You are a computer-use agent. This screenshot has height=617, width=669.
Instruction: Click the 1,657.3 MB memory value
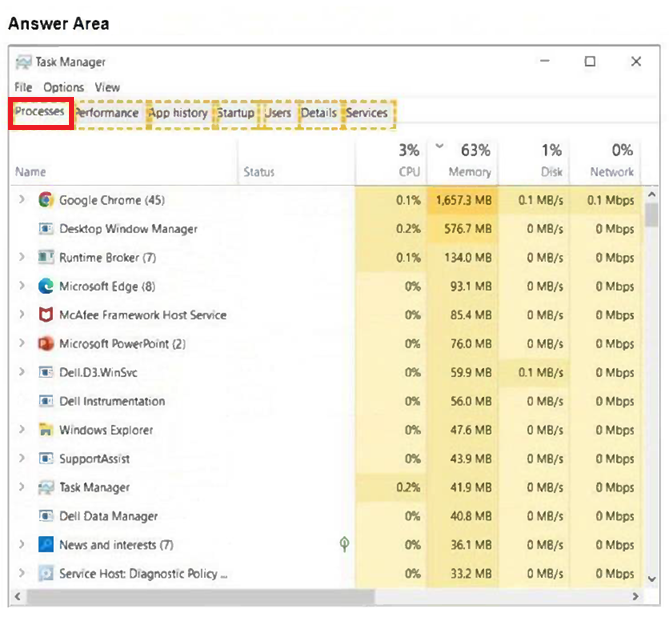click(464, 200)
